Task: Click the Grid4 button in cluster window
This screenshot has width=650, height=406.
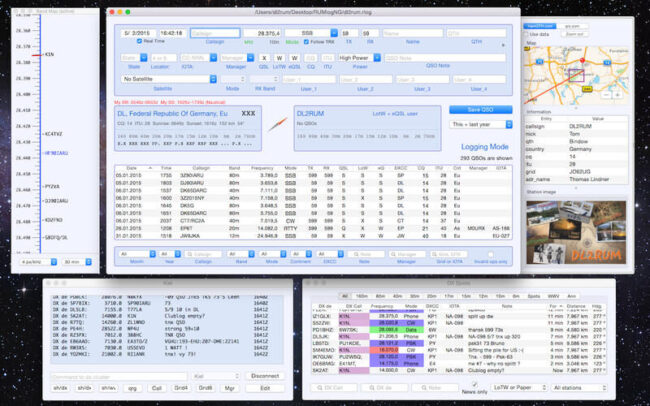Action: pos(181,387)
